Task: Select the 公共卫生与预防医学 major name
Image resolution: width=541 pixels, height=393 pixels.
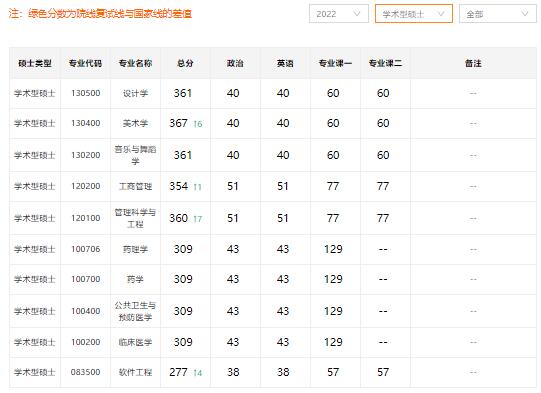Action: (x=135, y=311)
